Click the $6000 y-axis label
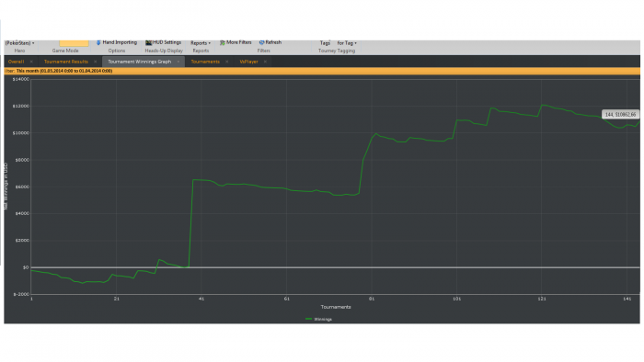 click(22, 187)
